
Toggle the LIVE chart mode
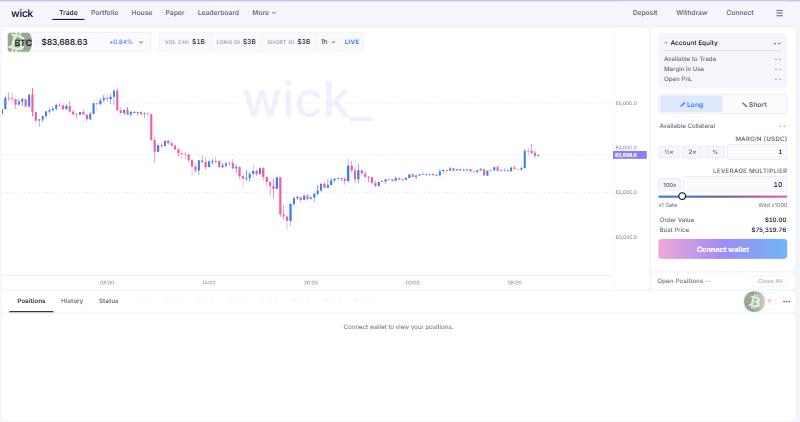coord(352,42)
